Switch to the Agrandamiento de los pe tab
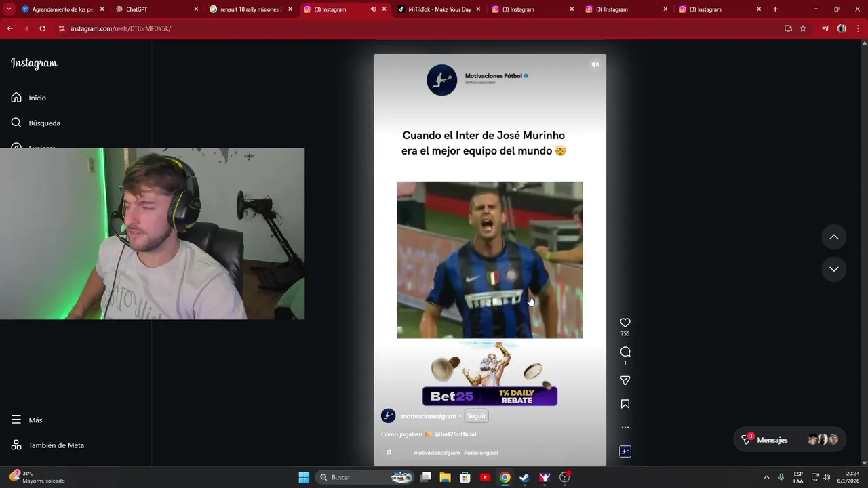 pos(62,9)
